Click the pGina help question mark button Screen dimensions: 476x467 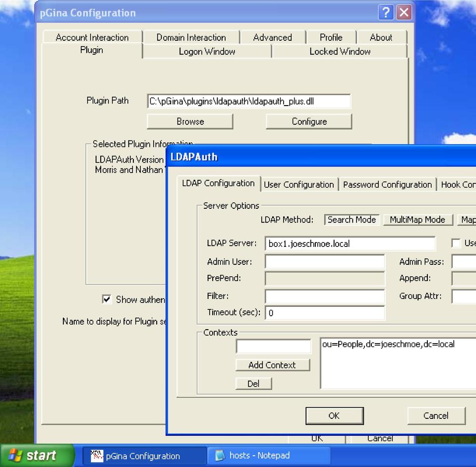[x=386, y=13]
